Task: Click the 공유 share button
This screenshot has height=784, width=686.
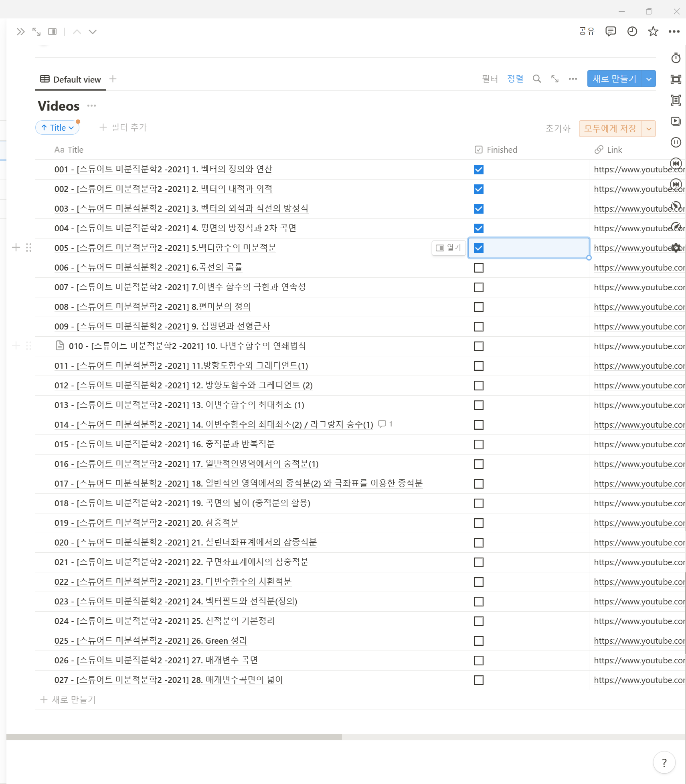Action: click(586, 31)
